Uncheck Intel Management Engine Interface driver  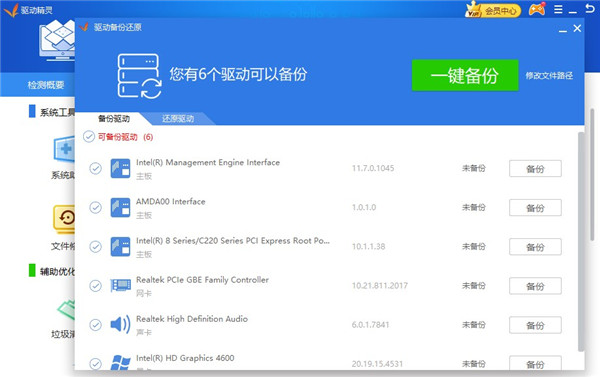[95, 168]
